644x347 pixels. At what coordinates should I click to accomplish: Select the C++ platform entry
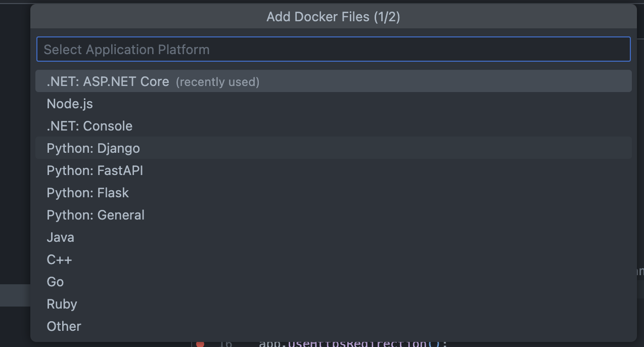click(x=59, y=259)
